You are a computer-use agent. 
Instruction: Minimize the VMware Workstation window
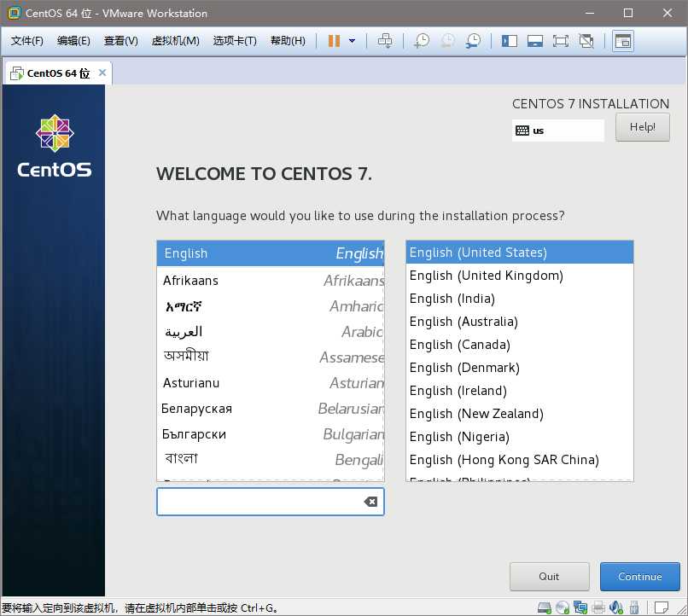pos(590,13)
